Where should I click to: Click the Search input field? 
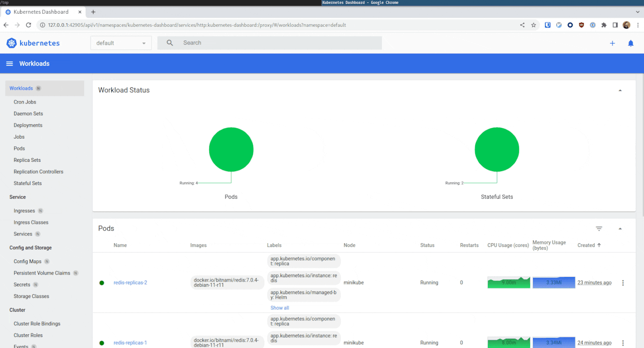click(276, 43)
